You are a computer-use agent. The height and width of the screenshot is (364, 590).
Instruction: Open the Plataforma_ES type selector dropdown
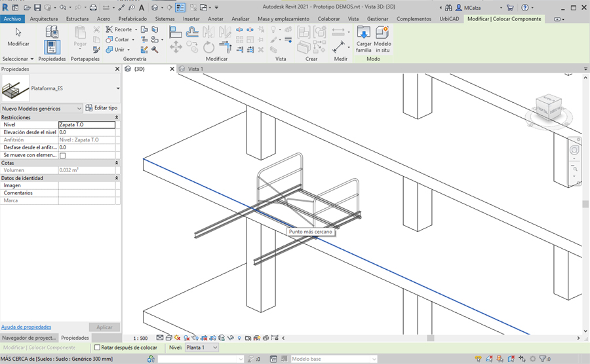tap(118, 88)
